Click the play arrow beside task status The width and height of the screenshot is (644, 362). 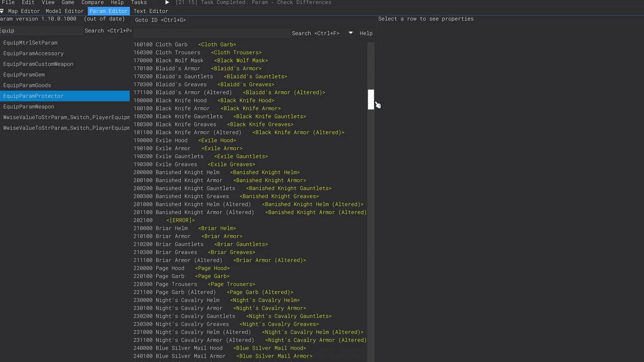(167, 3)
